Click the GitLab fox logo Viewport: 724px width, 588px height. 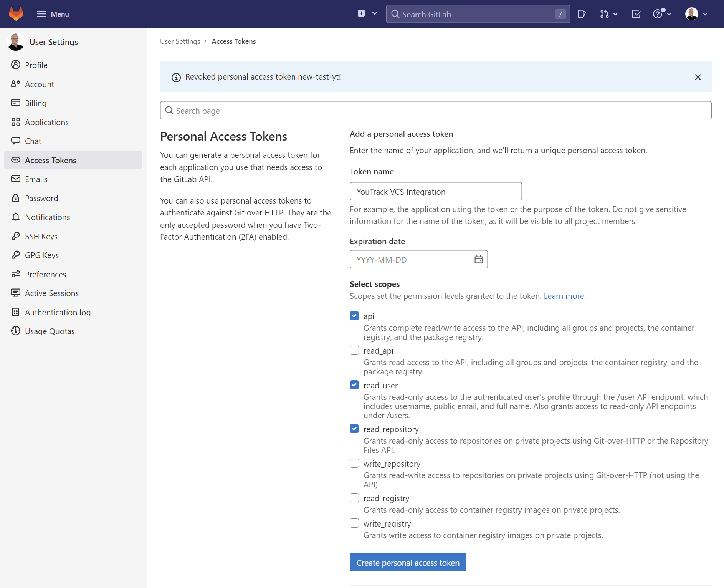coord(16,13)
